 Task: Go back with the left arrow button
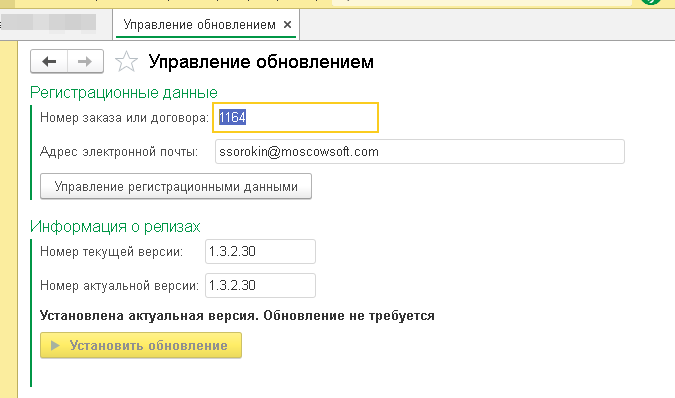coord(49,62)
